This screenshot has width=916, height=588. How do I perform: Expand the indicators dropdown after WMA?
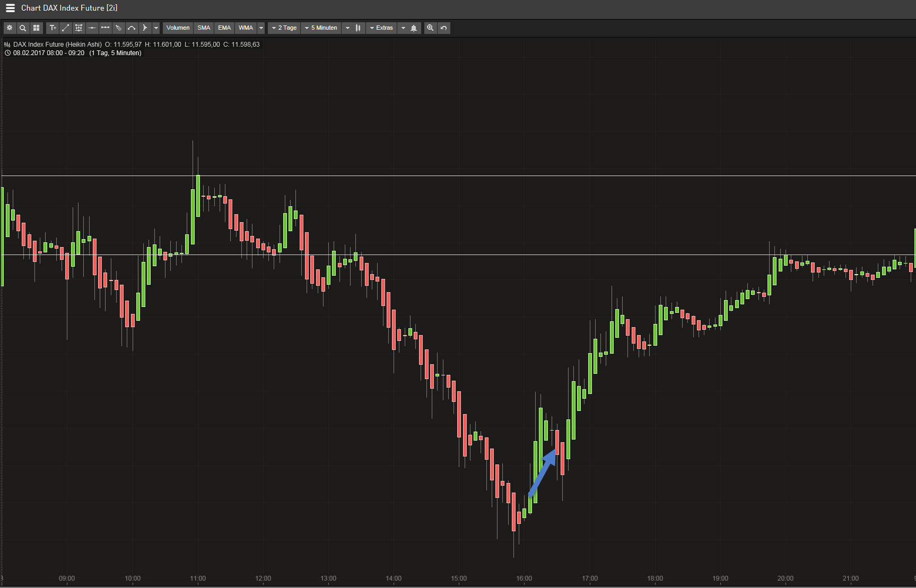tap(261, 28)
